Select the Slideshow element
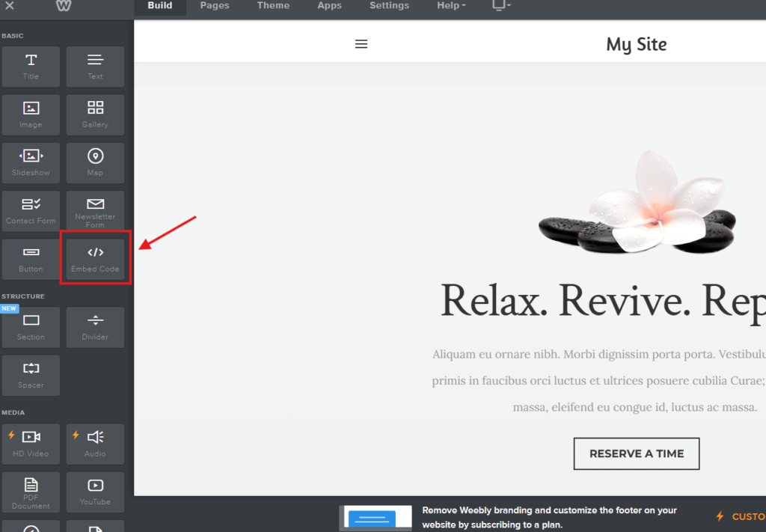766x532 pixels. [x=31, y=162]
